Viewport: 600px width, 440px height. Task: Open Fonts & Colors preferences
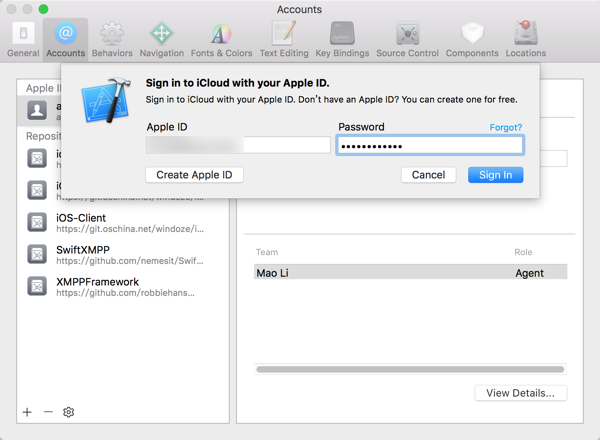pyautogui.click(x=221, y=40)
